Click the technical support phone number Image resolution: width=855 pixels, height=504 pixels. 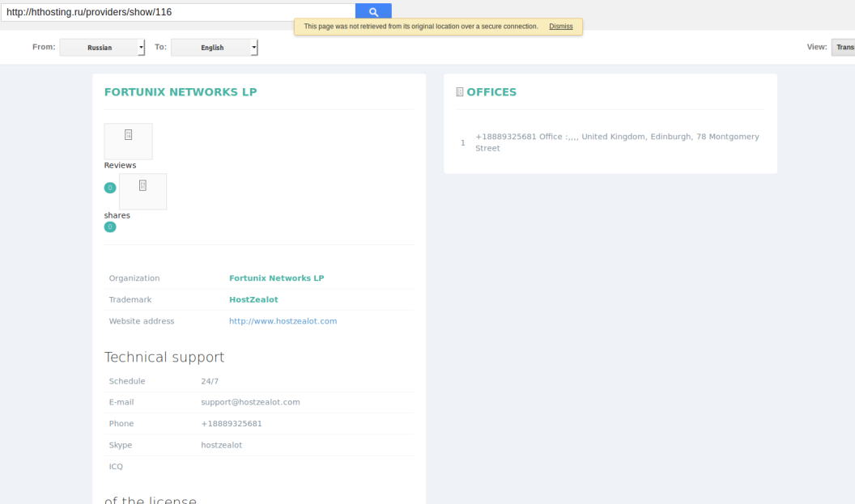pyautogui.click(x=232, y=424)
